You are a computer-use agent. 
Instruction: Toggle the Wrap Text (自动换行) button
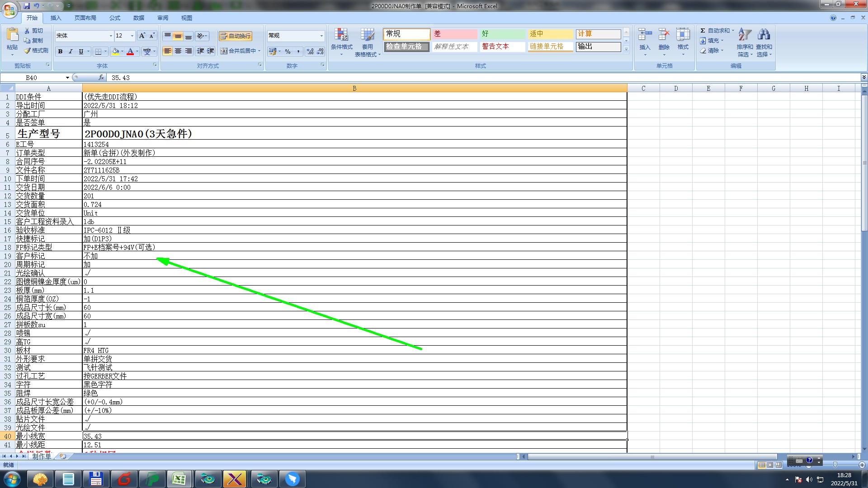[235, 36]
